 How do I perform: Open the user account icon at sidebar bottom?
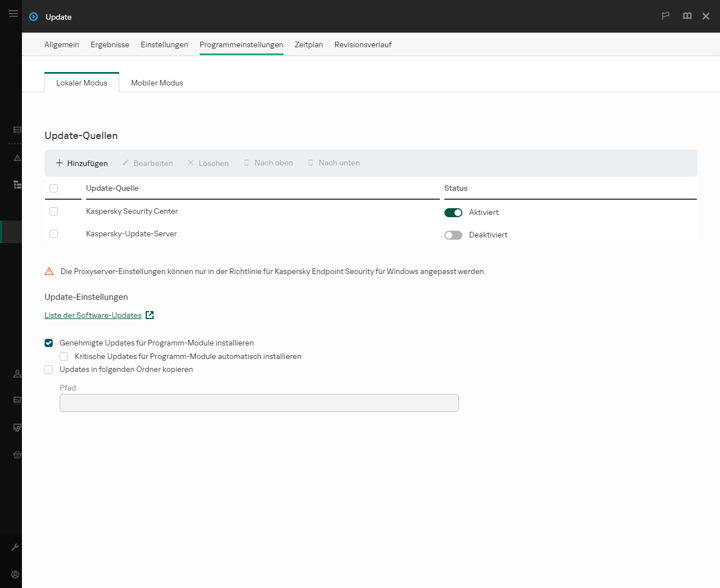point(15,574)
